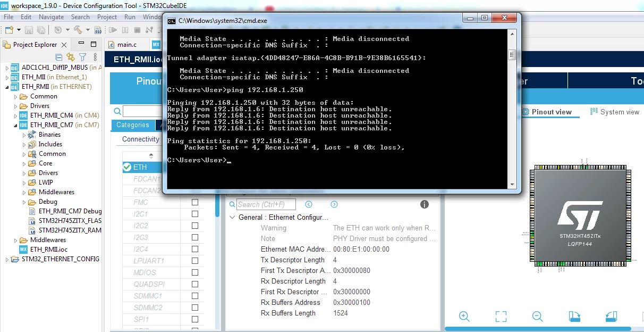This screenshot has width=644, height=332.
Task: Switch to Pinout view
Action: tap(547, 112)
